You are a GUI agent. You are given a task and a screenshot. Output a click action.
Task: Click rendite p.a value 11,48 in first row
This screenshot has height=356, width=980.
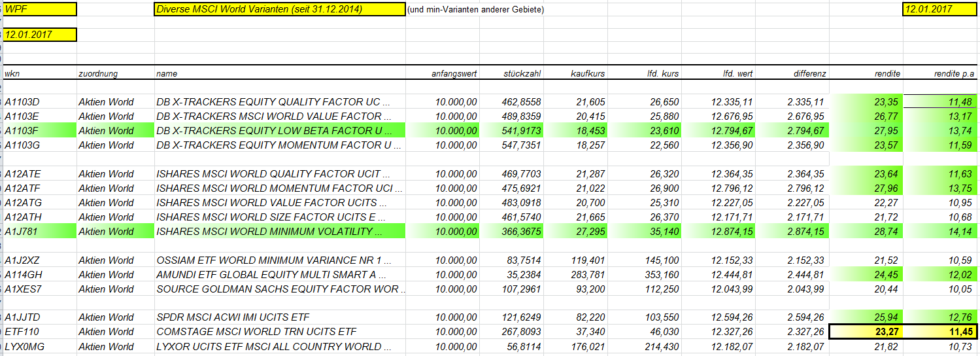[x=940, y=101]
